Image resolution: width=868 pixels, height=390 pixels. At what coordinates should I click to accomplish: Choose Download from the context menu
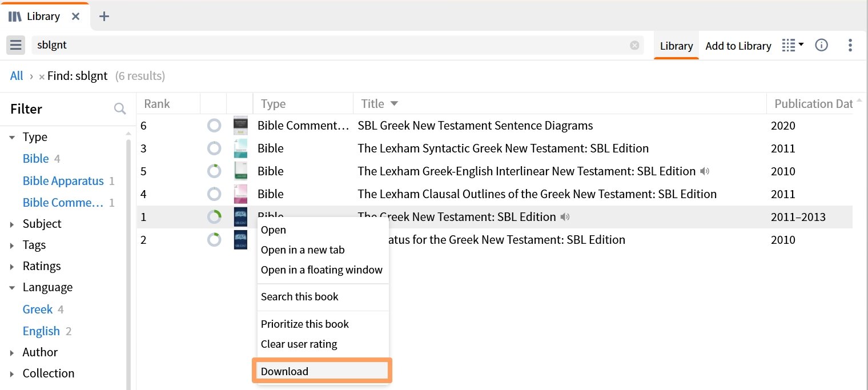pyautogui.click(x=323, y=371)
